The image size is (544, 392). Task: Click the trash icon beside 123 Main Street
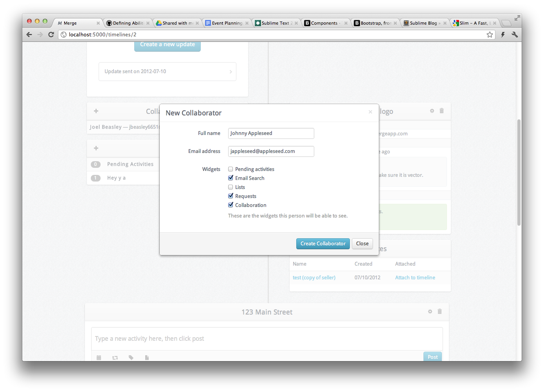tap(440, 311)
